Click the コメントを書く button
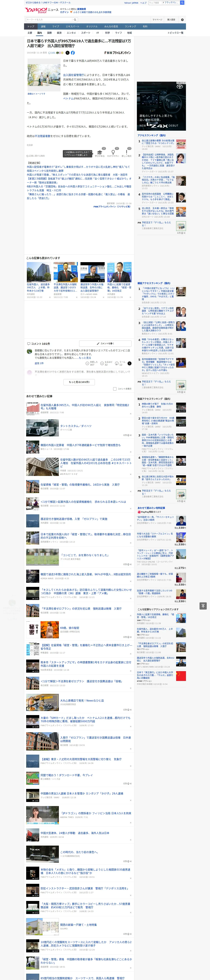This screenshot has height=980, width=210. 105,343
